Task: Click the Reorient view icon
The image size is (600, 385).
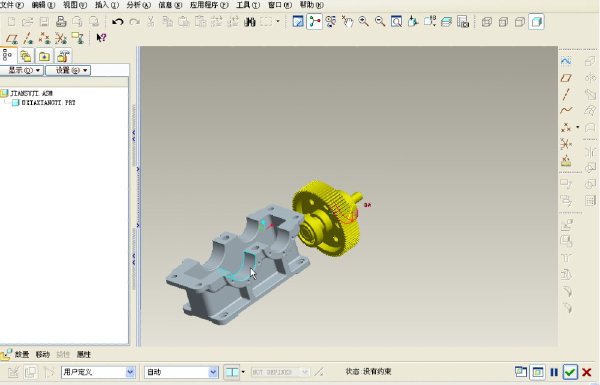Action: point(413,21)
